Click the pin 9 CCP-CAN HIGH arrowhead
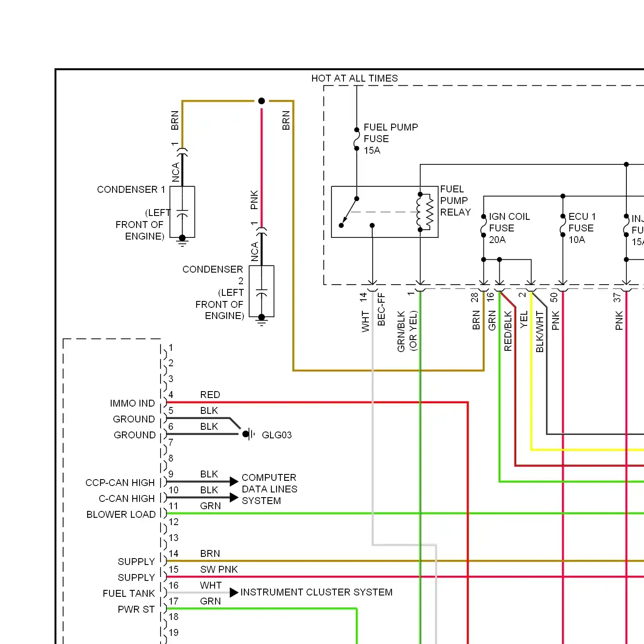 point(234,481)
